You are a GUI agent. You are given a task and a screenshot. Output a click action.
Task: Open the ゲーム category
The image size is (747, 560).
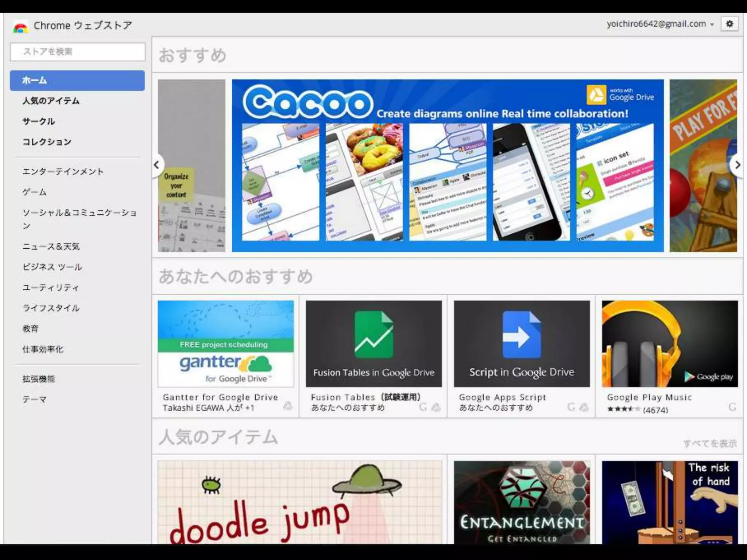(x=35, y=192)
